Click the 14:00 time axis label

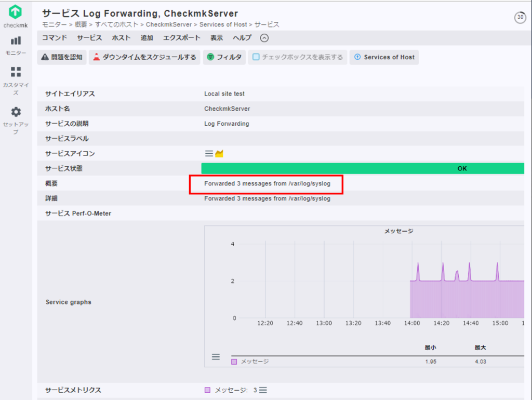(412, 323)
